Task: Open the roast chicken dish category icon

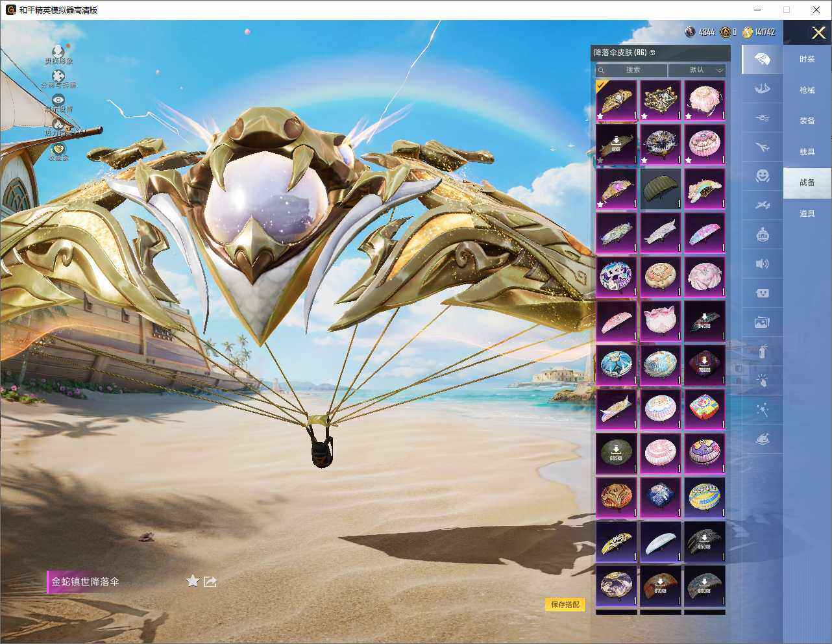Action: pos(763,439)
